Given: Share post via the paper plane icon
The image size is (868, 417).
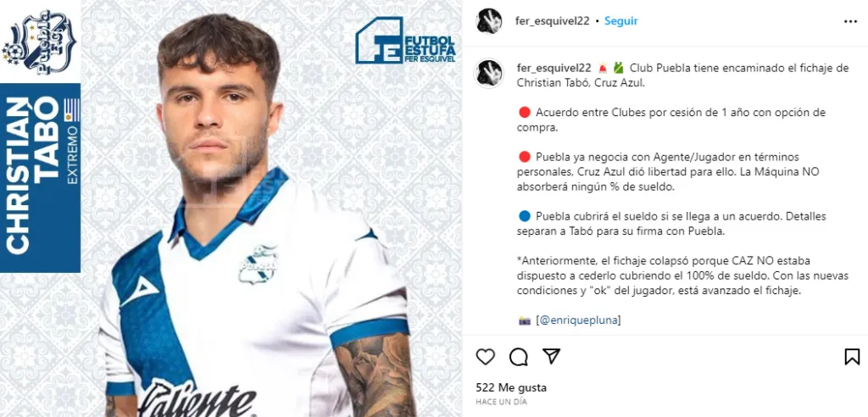Looking at the screenshot, I should click(551, 356).
